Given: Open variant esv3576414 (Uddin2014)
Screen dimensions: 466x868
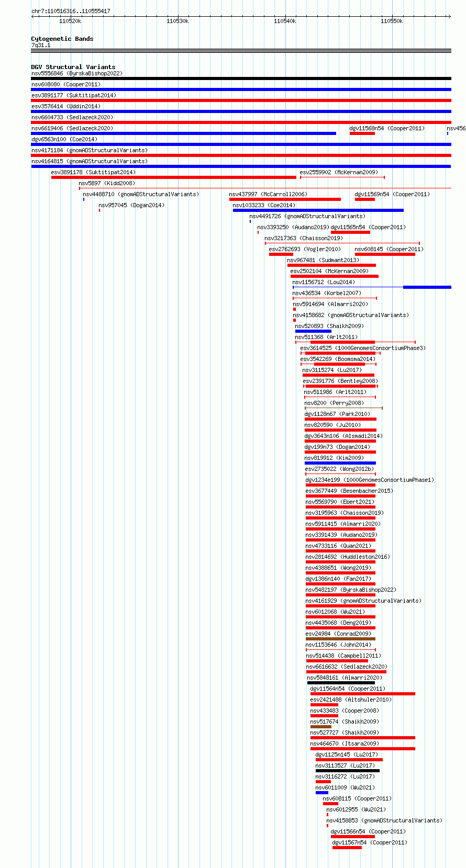Looking at the screenshot, I should click(66, 106).
